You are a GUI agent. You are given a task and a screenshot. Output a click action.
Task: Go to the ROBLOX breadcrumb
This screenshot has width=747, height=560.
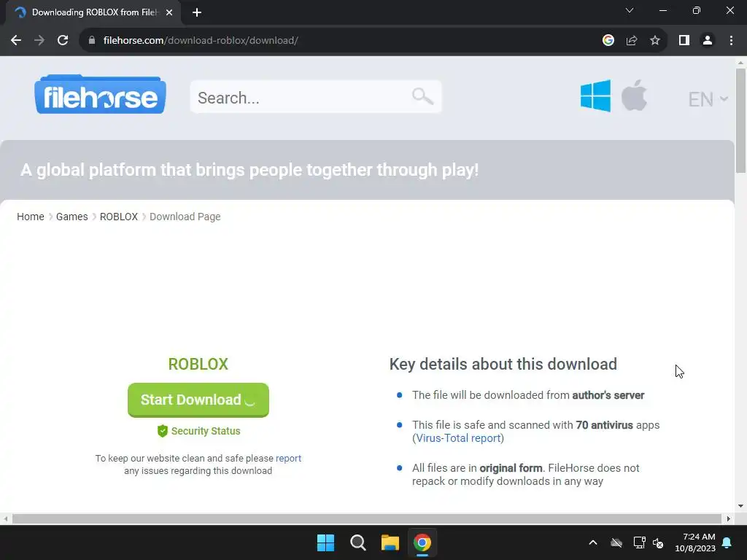point(119,217)
